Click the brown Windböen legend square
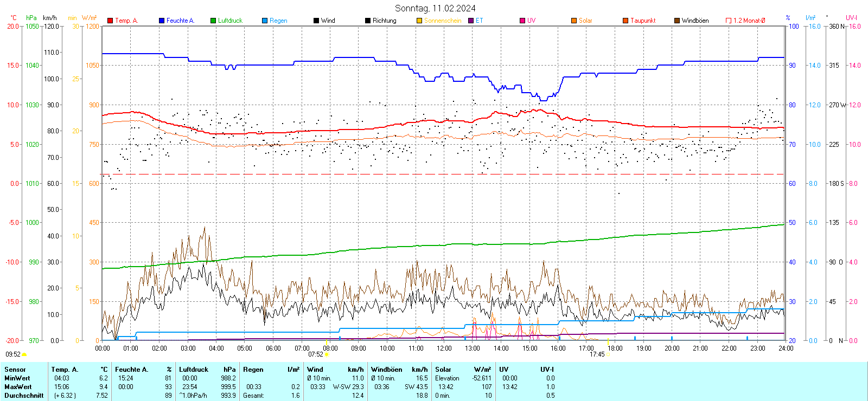Image resolution: width=868 pixels, height=401 pixels. [677, 21]
